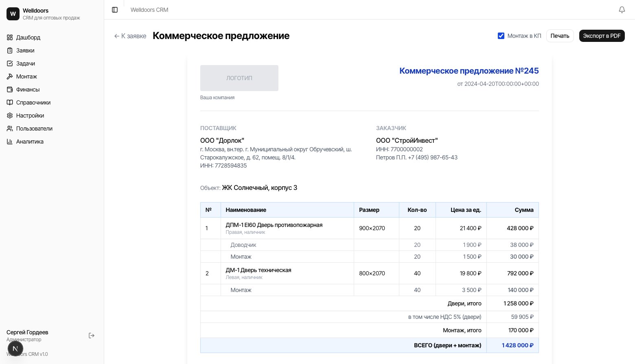
Task: Click sum 428 000 ₽
Action: click(520, 228)
